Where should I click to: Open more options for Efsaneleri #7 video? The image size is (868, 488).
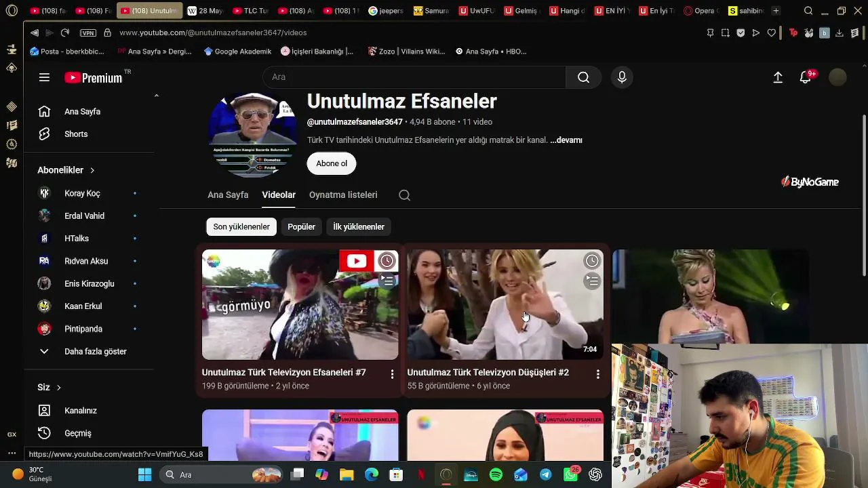point(392,374)
